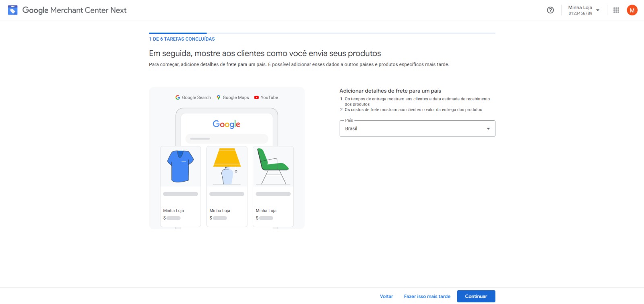Click the mock search bar in illustration
This screenshot has width=644, height=304.
click(x=227, y=139)
